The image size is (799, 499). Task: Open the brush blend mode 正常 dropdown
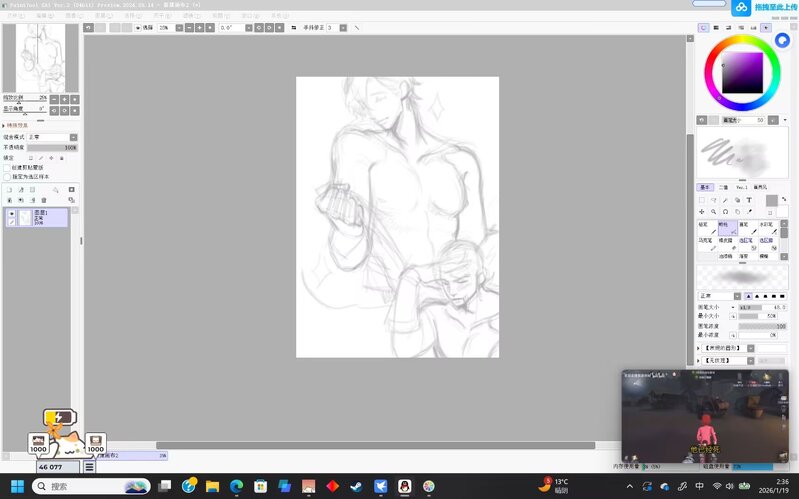click(x=737, y=296)
